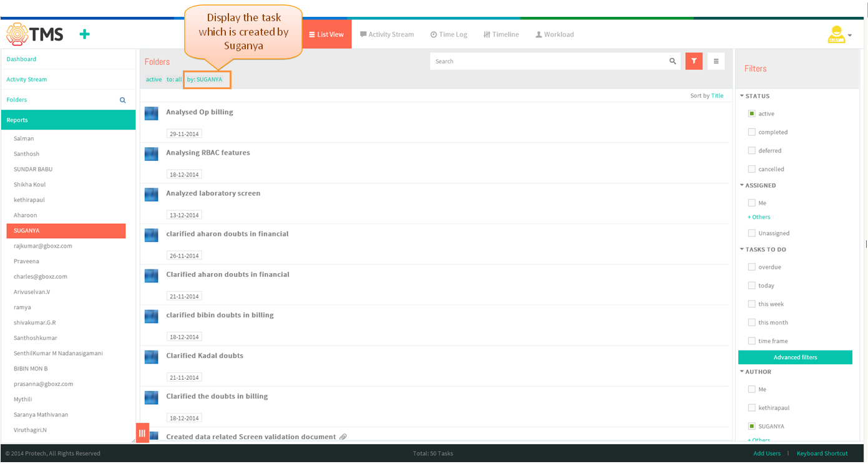
Task: Click the orange panel handle at the bottom left
Action: pos(142,433)
